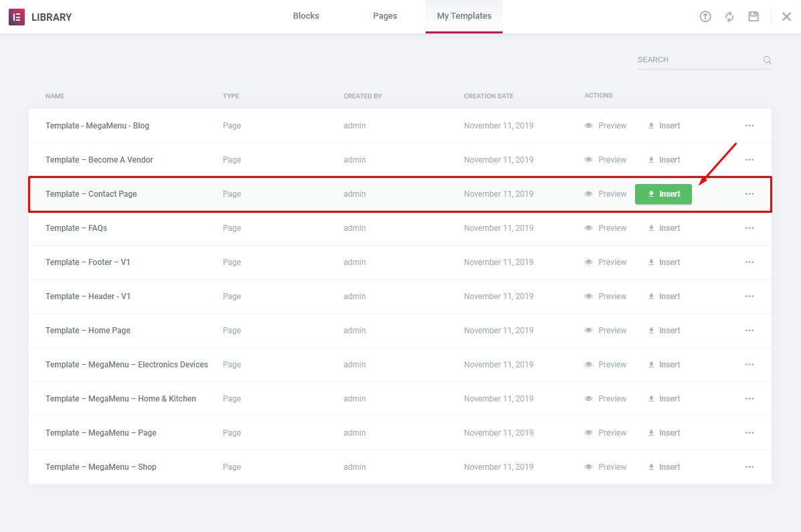Click the sync library icon
Image resolution: width=801 pixels, height=532 pixels.
tap(729, 17)
